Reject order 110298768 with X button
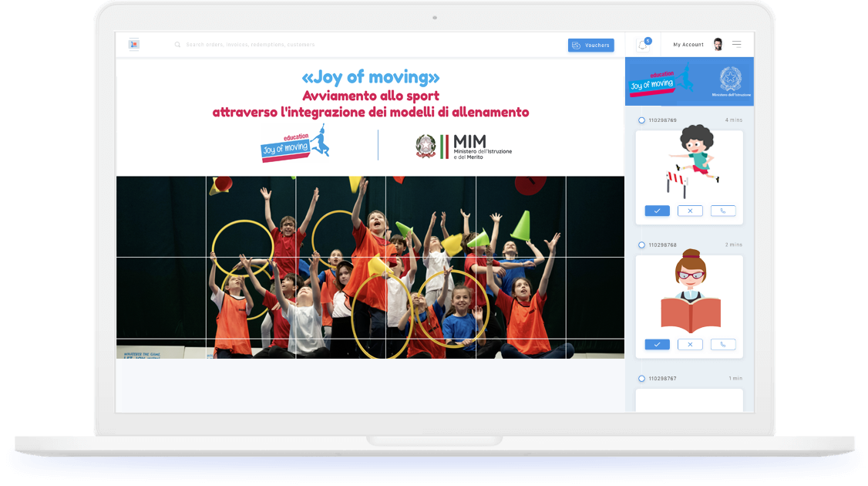 coord(690,345)
